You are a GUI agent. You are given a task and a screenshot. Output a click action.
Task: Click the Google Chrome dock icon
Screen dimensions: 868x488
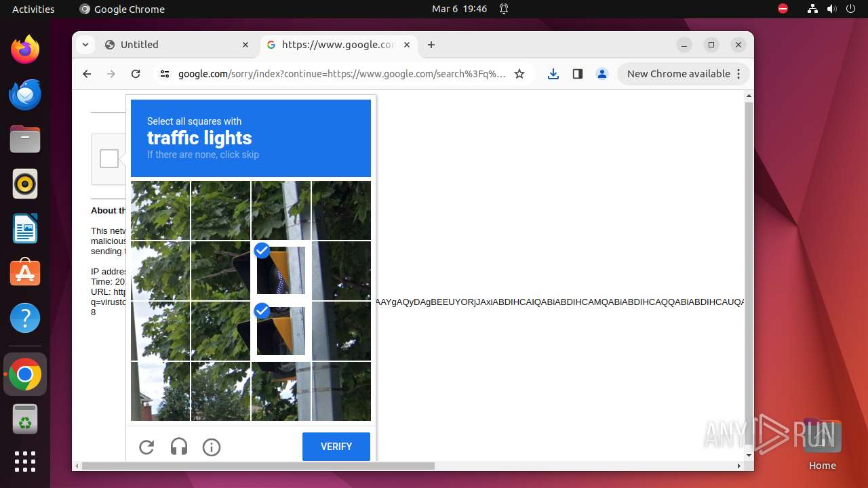[25, 374]
